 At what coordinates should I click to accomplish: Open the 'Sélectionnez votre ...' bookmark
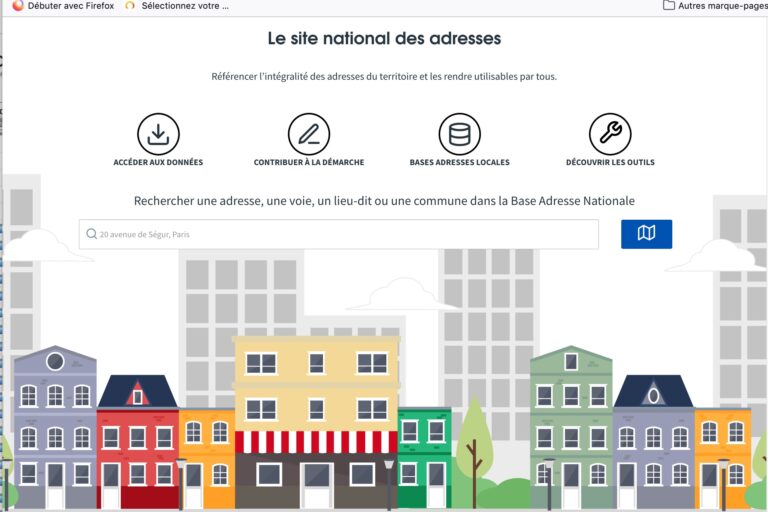(x=184, y=6)
